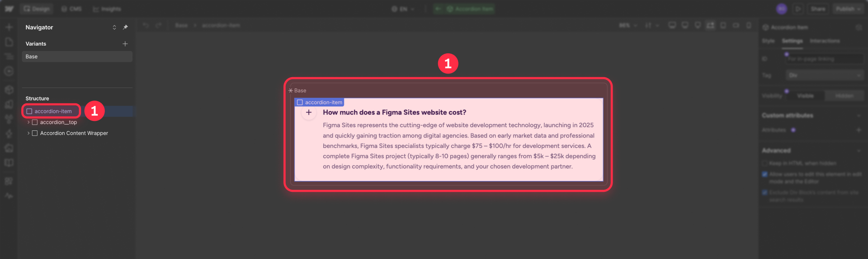Collapse the Advanced section

859,151
